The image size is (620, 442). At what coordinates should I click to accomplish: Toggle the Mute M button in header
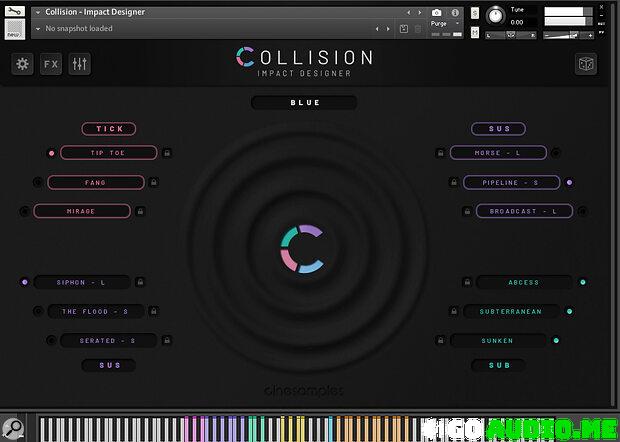475,32
